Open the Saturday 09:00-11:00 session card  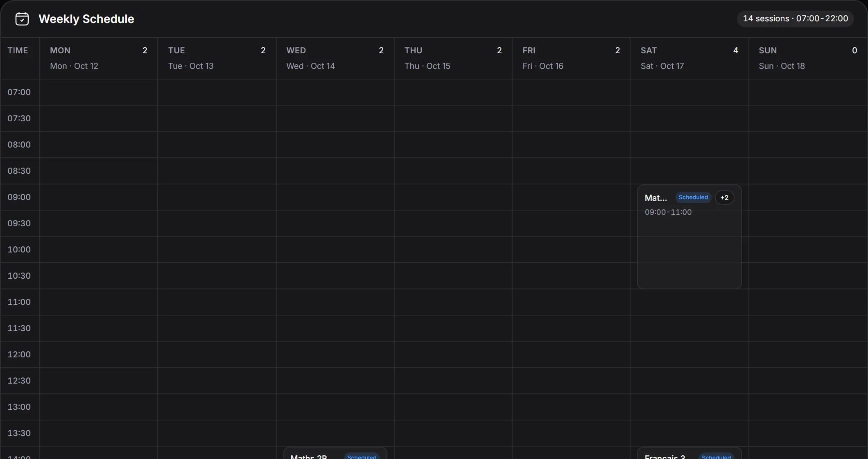tap(689, 237)
